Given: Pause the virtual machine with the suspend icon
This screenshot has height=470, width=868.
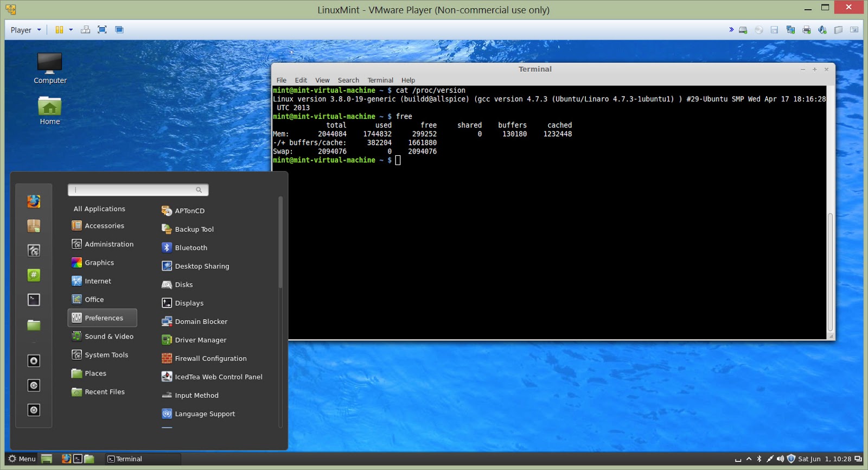Looking at the screenshot, I should 59,30.
